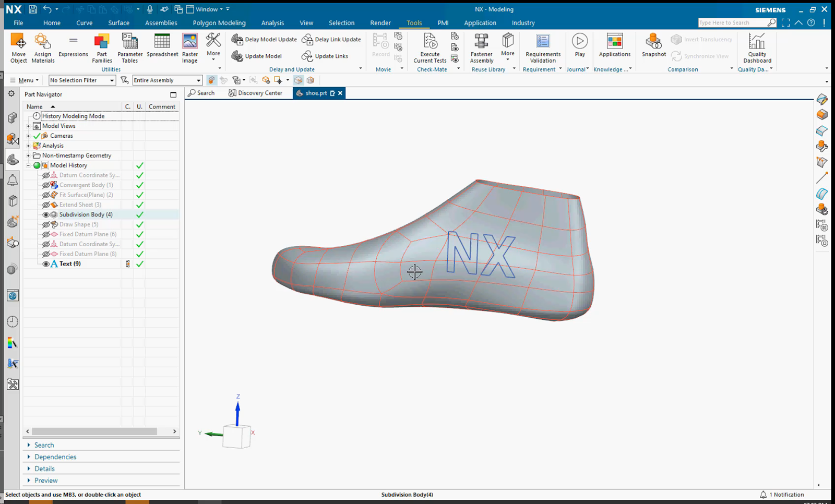Image resolution: width=835 pixels, height=504 pixels.
Task: Open the Expressions dialog
Action: point(73,45)
